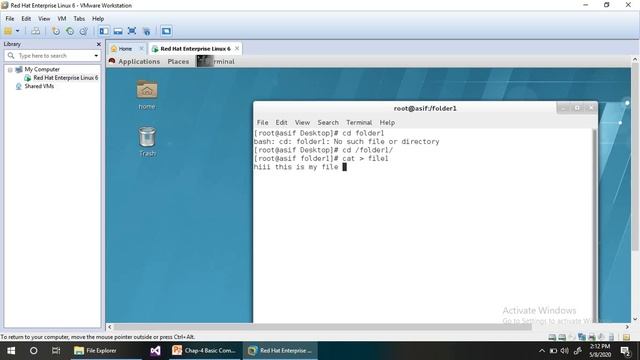Click the taskbar clock showing 2:12 PM
This screenshot has height=360, width=640.
(x=600, y=351)
